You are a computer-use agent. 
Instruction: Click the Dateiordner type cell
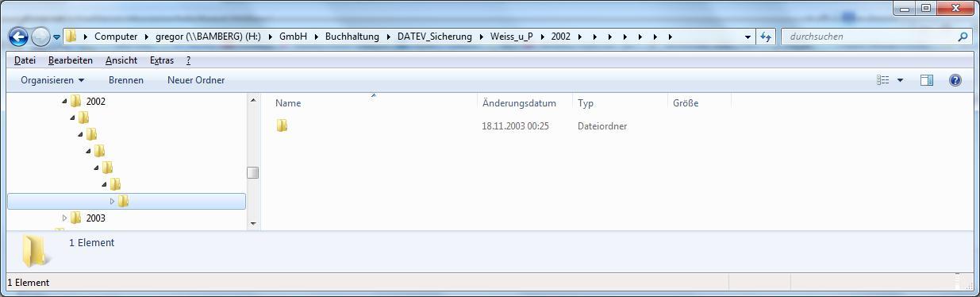pyautogui.click(x=602, y=126)
